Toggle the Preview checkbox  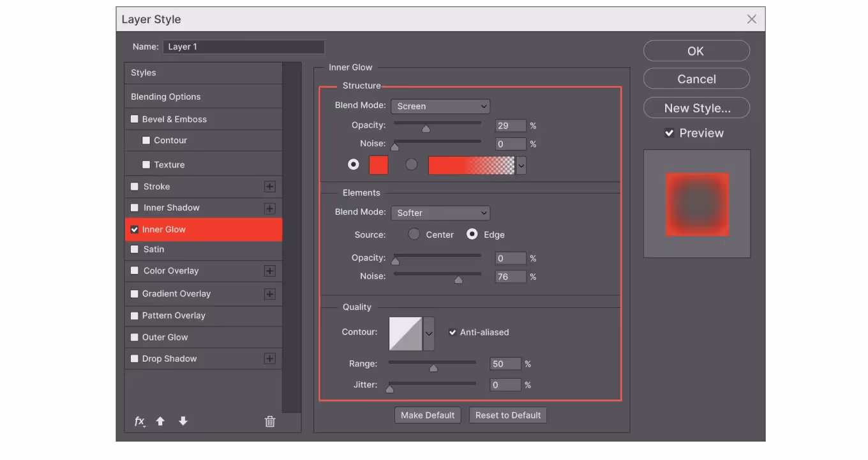(669, 133)
